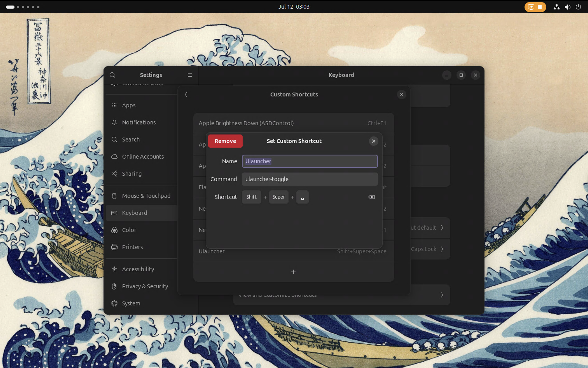
Task: Open Settings search magnifier icon
Action: click(112, 75)
